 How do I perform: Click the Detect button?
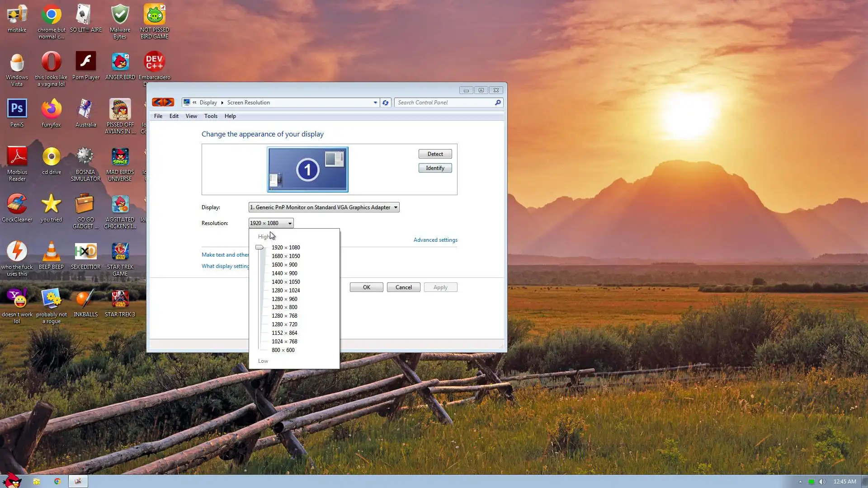pyautogui.click(x=435, y=154)
